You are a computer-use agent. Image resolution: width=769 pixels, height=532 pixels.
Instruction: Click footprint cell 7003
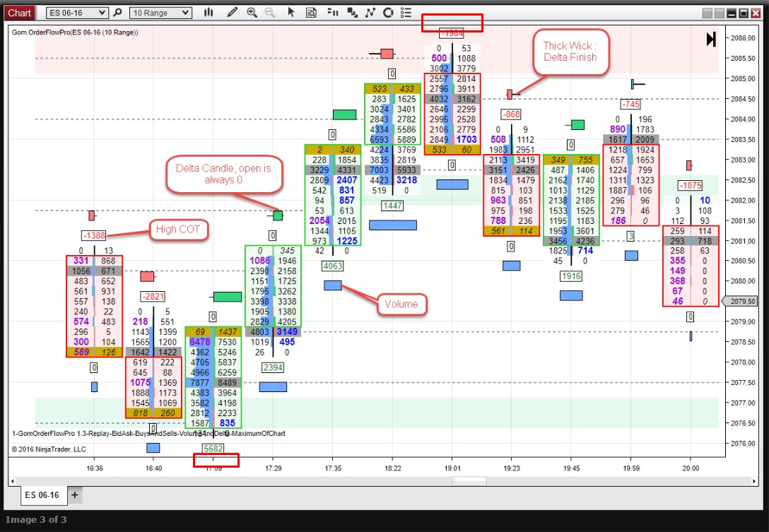pos(379,170)
